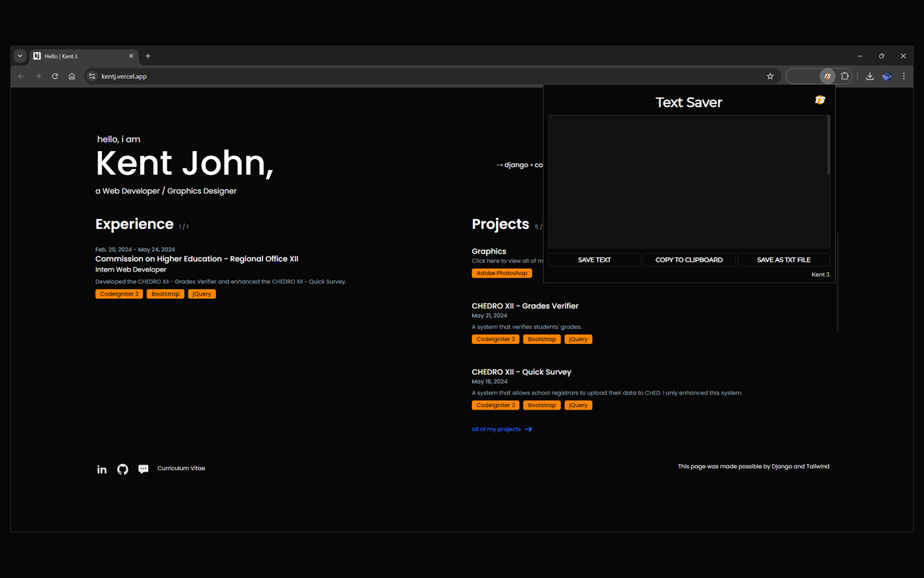Click the site information icon in address bar
Image resolution: width=924 pixels, height=578 pixels.
tap(92, 77)
